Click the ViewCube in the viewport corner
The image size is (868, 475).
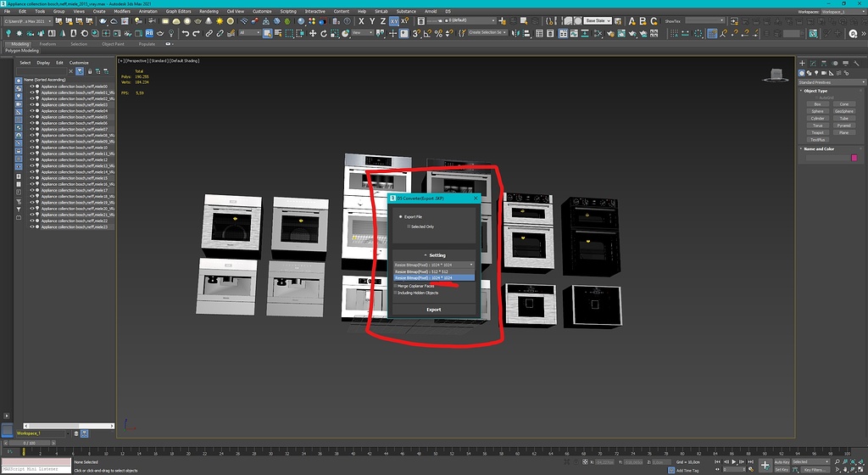(776, 75)
